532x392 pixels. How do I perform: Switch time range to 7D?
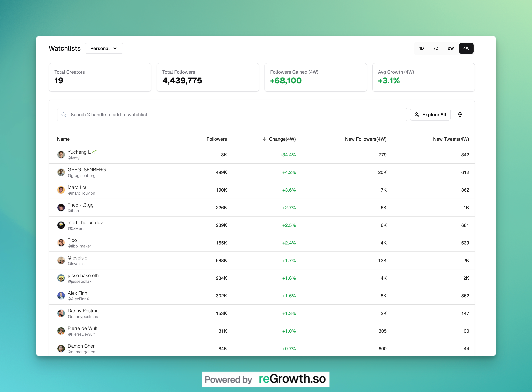click(436, 48)
